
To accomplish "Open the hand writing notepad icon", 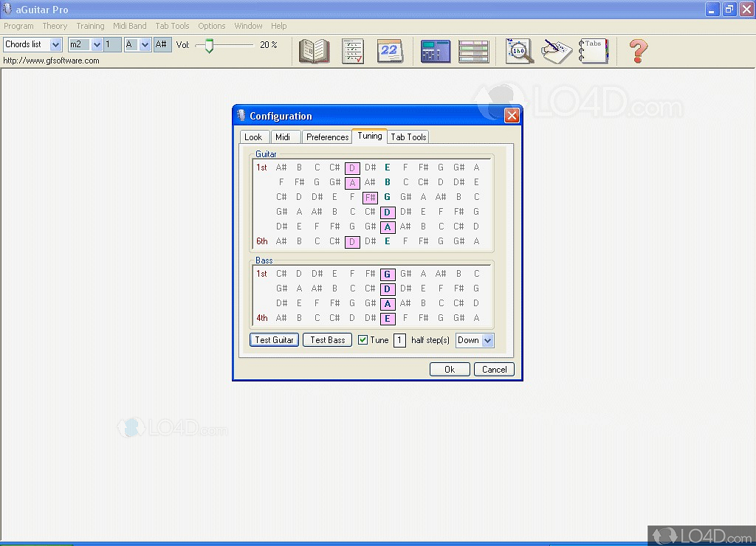I will (557, 51).
